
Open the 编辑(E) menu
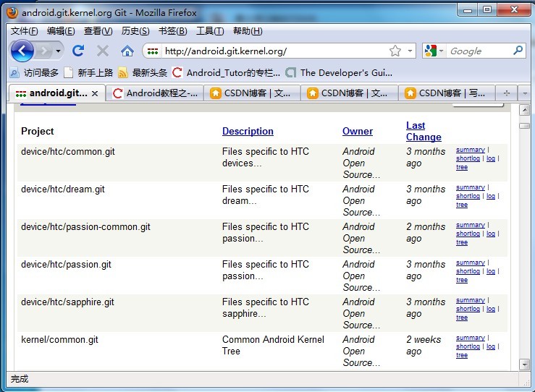point(61,31)
